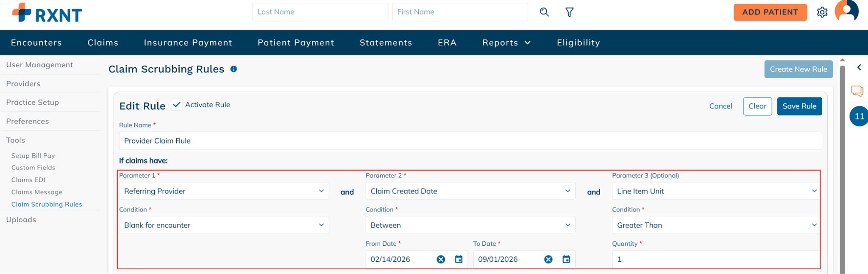Open the Claims tab
Screen dimensions: 868x274
(x=103, y=43)
